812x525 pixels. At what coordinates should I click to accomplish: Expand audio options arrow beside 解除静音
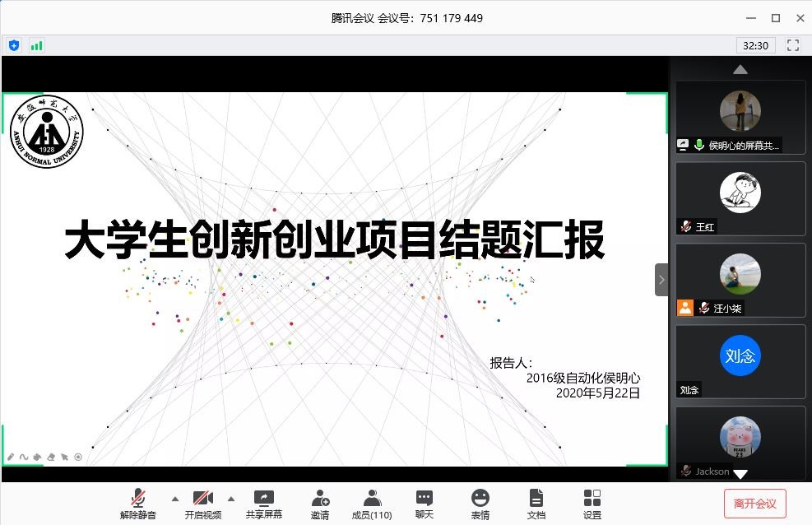[x=174, y=498]
